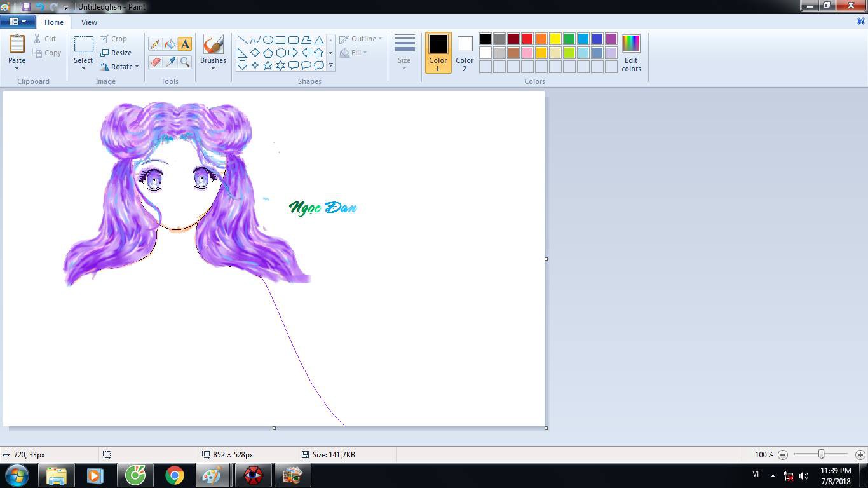Switch to the View ribbon tab
The height and width of the screenshot is (488, 868).
(x=89, y=22)
